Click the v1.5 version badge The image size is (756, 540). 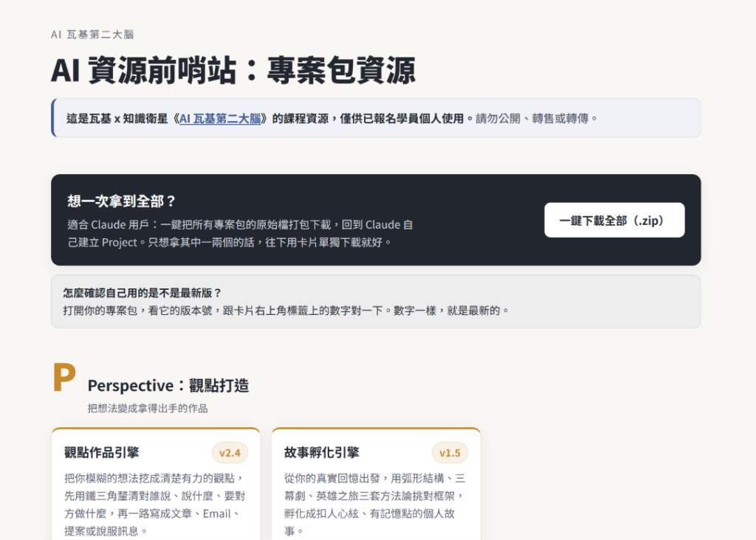450,453
